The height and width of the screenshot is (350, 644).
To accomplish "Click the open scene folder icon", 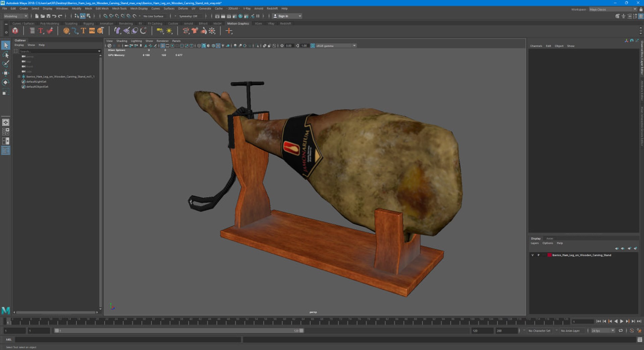I will tap(43, 16).
